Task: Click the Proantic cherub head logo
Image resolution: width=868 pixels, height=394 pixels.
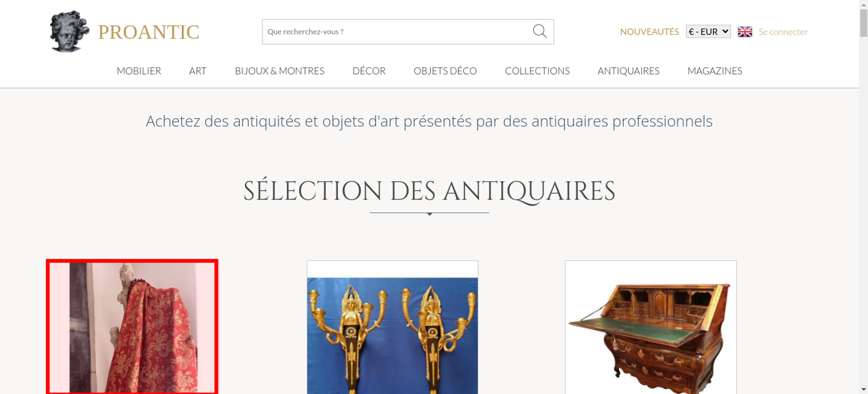Action: [x=69, y=31]
